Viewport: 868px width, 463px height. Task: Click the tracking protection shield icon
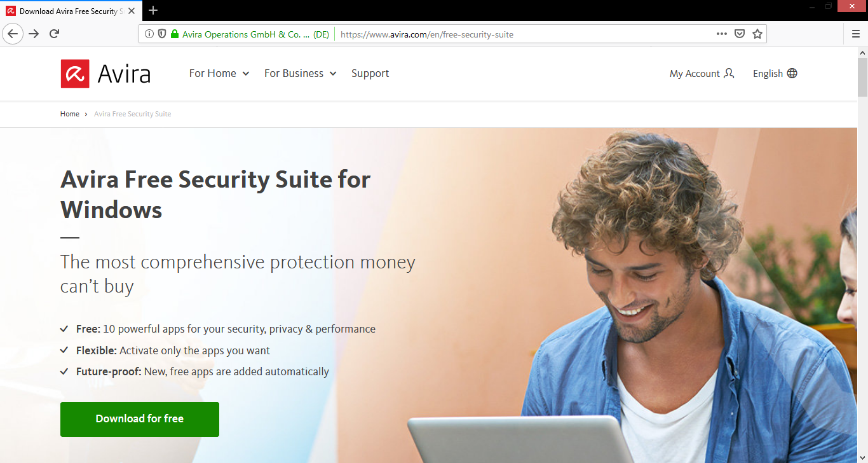162,34
